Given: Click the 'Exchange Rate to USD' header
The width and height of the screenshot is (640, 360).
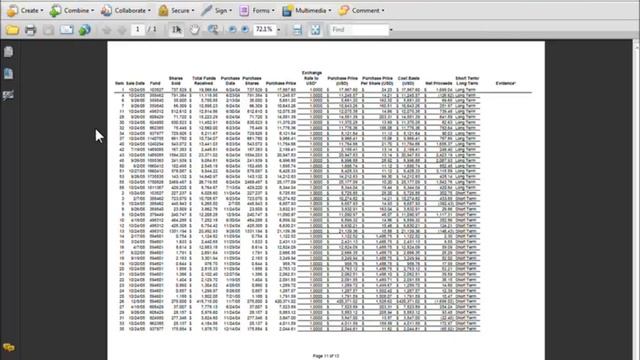Looking at the screenshot, I should coord(311,78).
